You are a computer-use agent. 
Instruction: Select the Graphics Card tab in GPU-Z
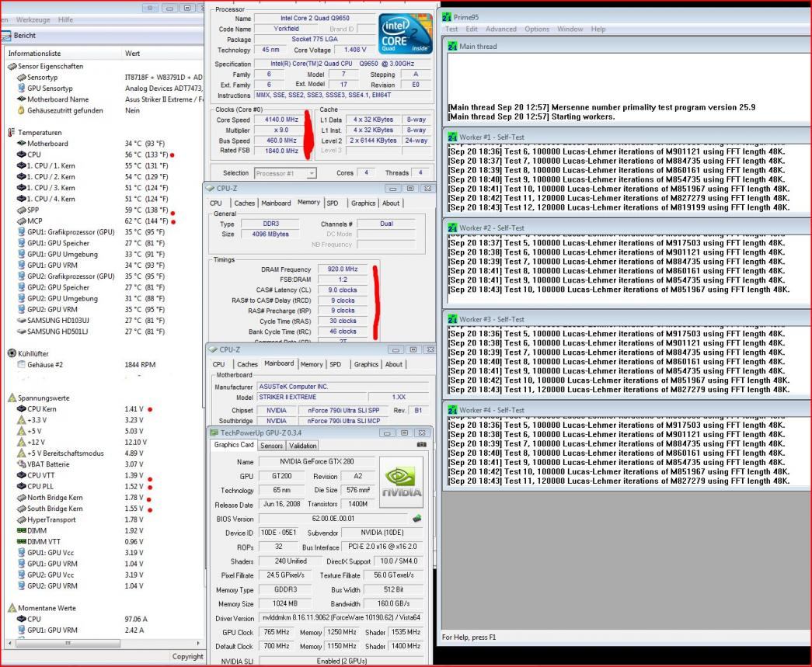click(x=234, y=445)
